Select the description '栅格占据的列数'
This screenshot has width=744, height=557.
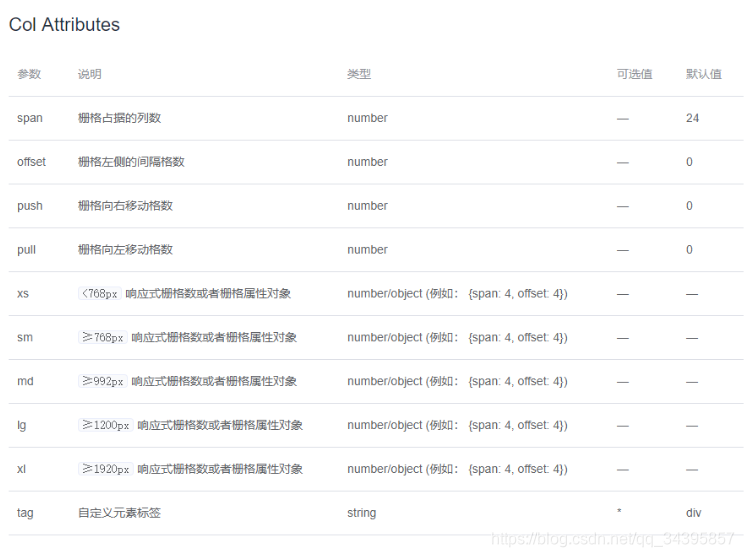tap(120, 118)
